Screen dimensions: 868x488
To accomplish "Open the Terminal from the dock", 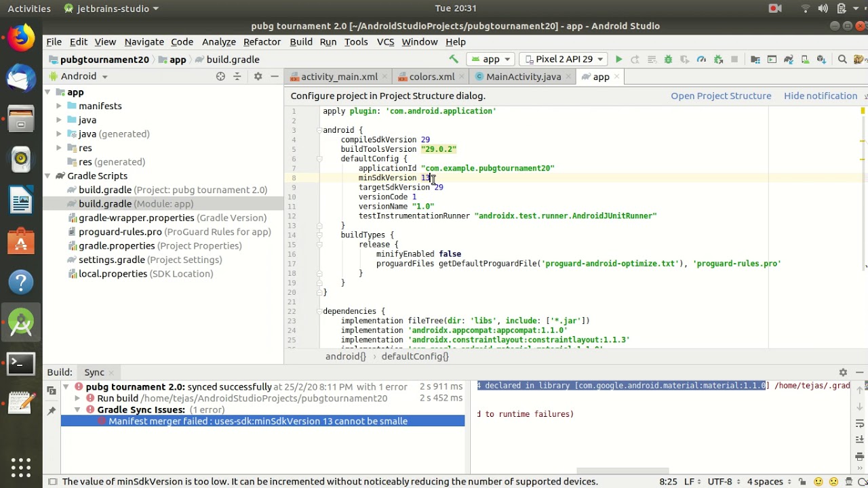I will tap(21, 364).
